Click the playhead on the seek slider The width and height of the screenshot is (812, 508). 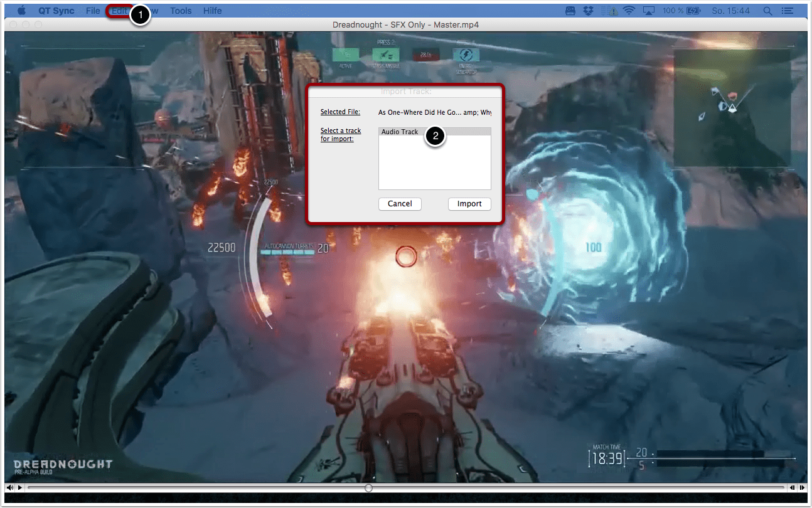pyautogui.click(x=368, y=487)
